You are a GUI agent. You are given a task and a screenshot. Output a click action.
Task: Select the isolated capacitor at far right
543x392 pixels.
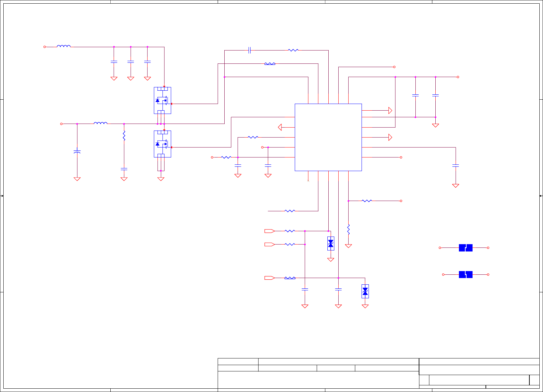456,165
